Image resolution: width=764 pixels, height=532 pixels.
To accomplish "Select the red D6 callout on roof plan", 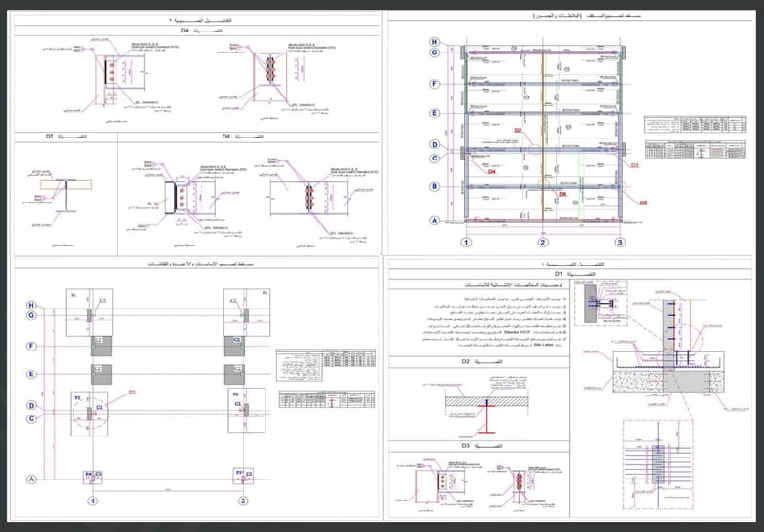I will 562,195.
